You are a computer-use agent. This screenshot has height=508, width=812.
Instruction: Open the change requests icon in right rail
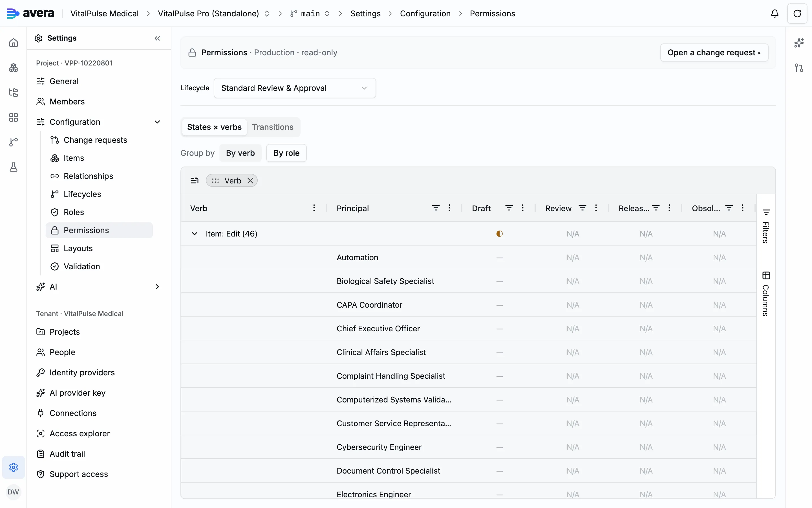799,67
